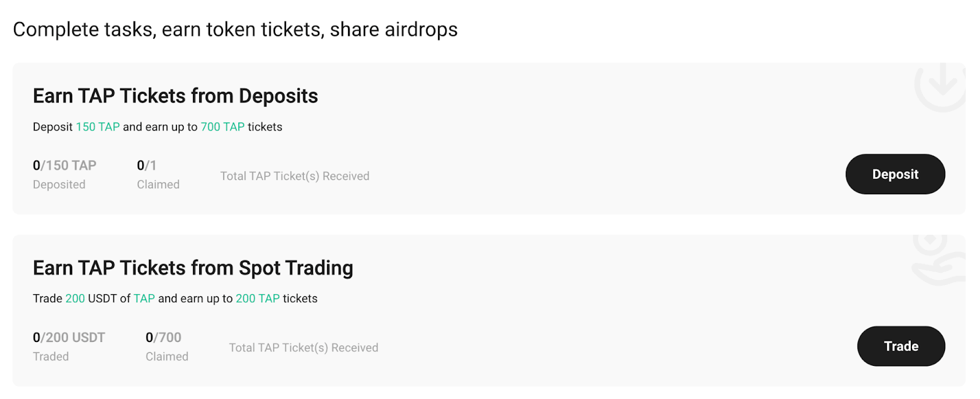Open Earn TAP Tickets from Deposits heading
The width and height of the screenshot is (980, 399).
[175, 96]
